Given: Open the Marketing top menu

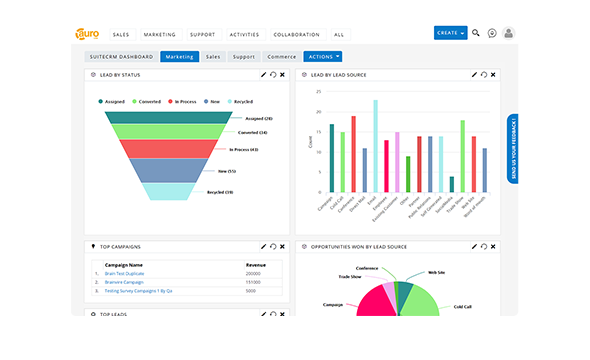Looking at the screenshot, I should [160, 35].
